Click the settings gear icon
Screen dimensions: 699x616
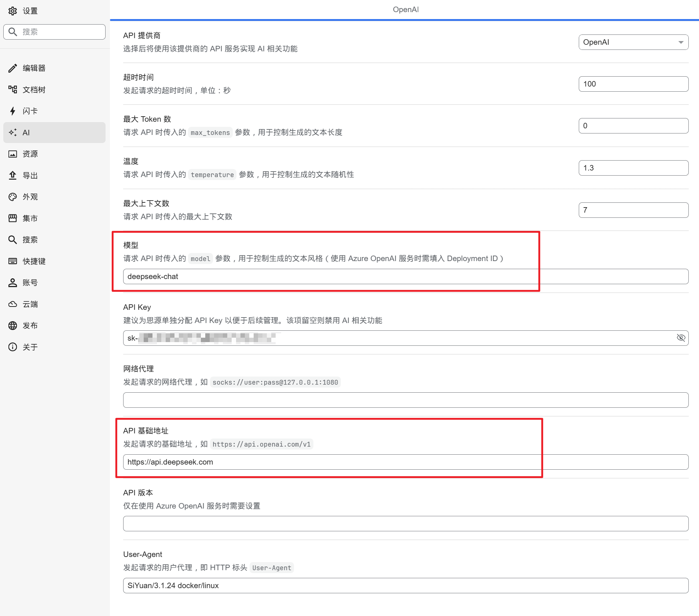(13, 11)
